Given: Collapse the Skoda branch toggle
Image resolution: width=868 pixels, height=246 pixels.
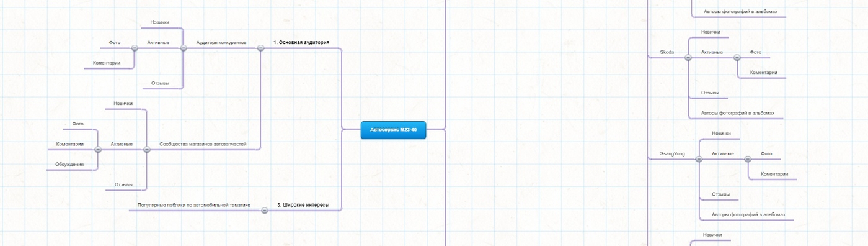Looking at the screenshot, I should click(688, 57).
